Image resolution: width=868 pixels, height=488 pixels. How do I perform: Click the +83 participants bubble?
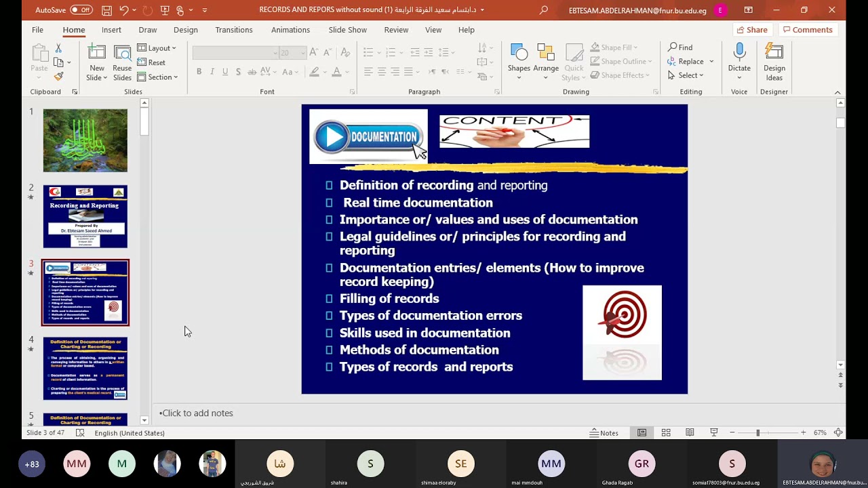pos(32,464)
